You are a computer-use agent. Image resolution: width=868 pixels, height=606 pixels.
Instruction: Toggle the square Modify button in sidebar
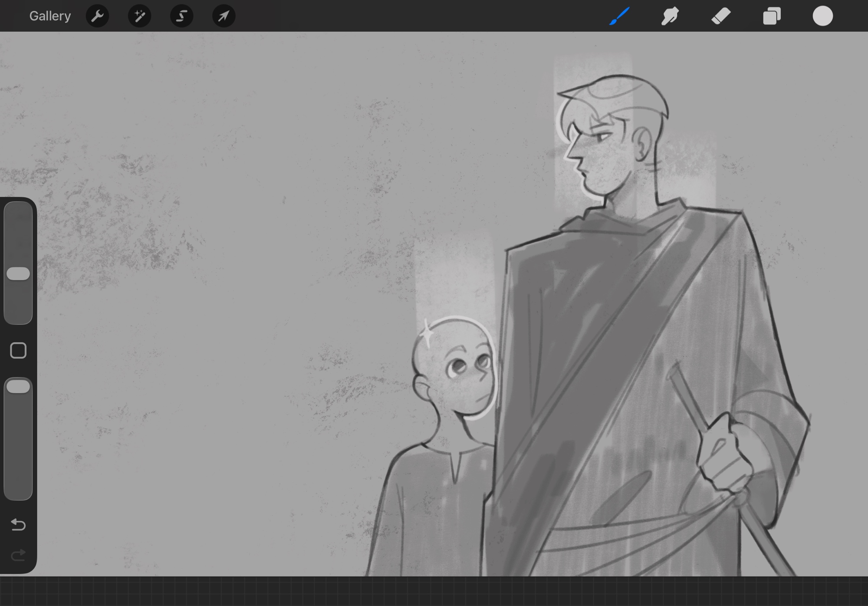tap(18, 350)
